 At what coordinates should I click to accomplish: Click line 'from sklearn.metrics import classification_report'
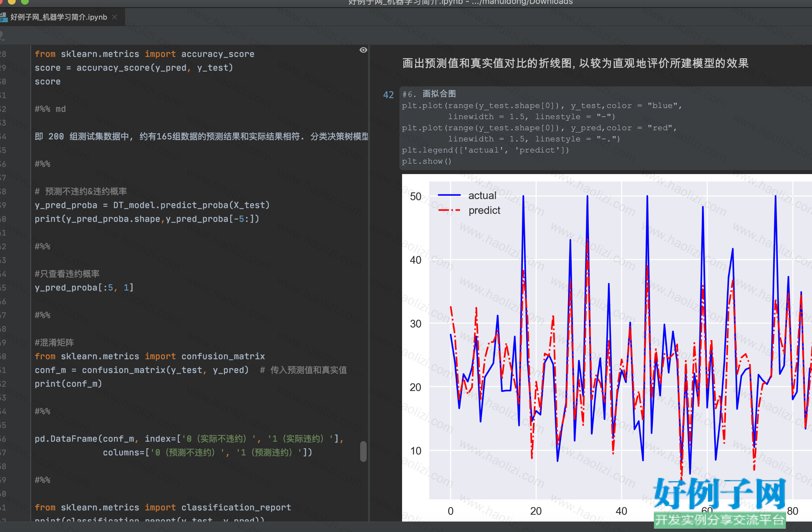(163, 507)
